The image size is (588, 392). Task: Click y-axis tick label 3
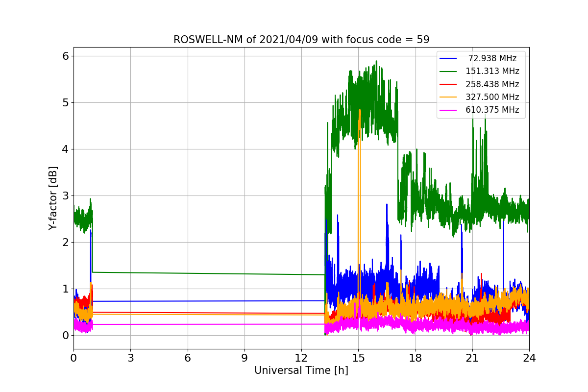point(66,196)
